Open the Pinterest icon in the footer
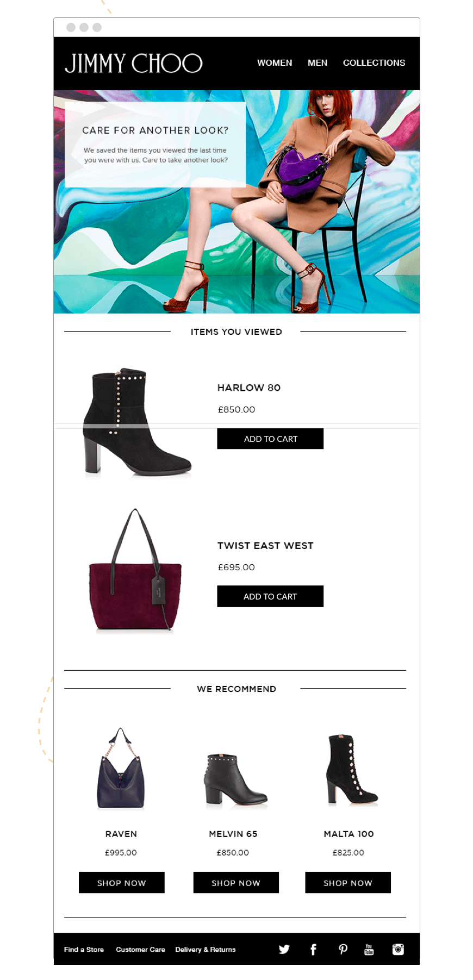 tap(343, 949)
